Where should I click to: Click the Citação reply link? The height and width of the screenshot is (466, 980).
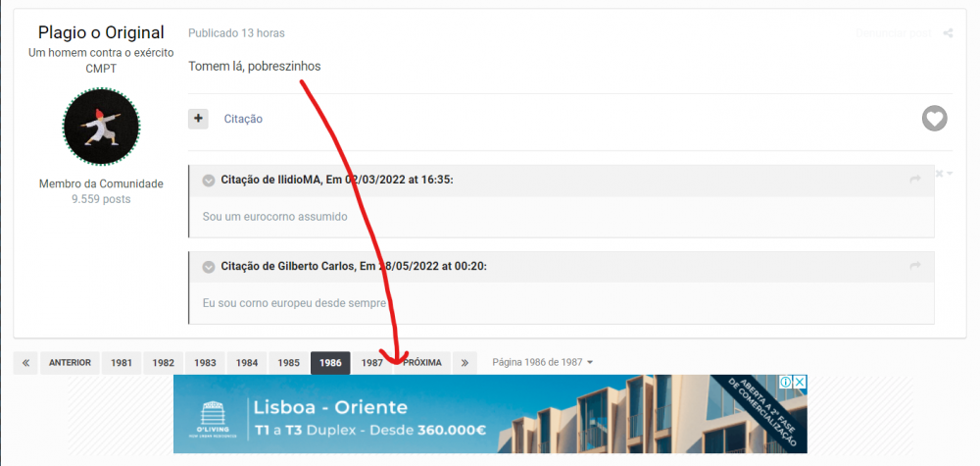pos(243,119)
